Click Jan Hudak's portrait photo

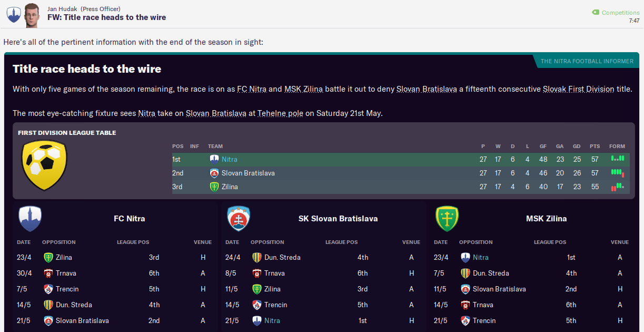(32, 14)
